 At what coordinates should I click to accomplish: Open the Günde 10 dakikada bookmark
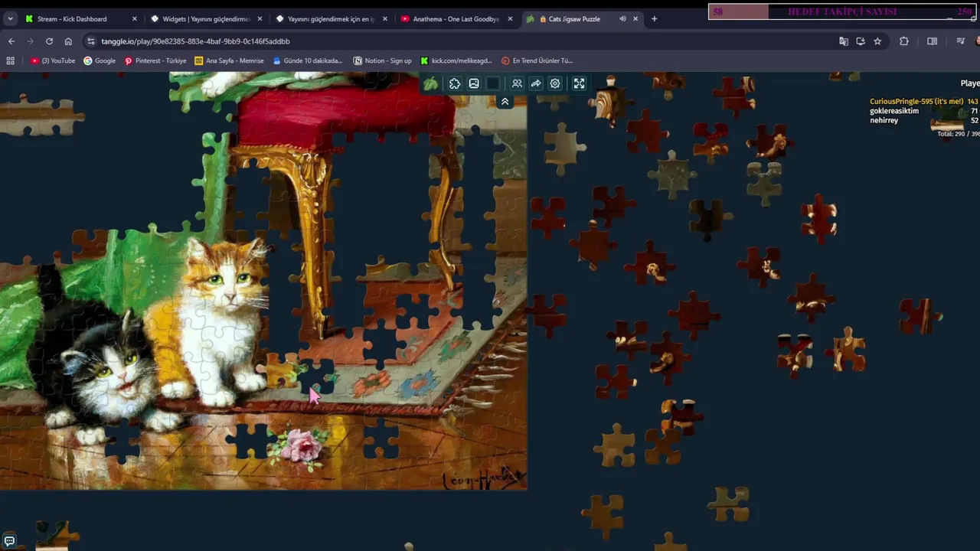[307, 60]
